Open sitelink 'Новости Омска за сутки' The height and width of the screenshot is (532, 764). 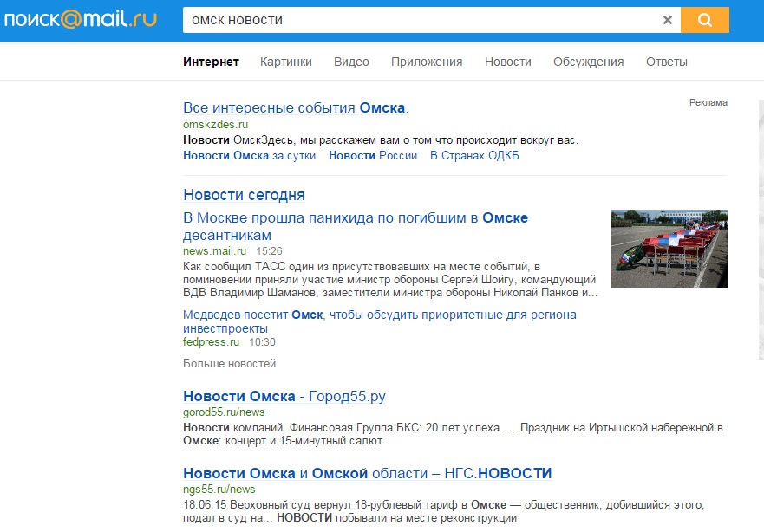(250, 156)
